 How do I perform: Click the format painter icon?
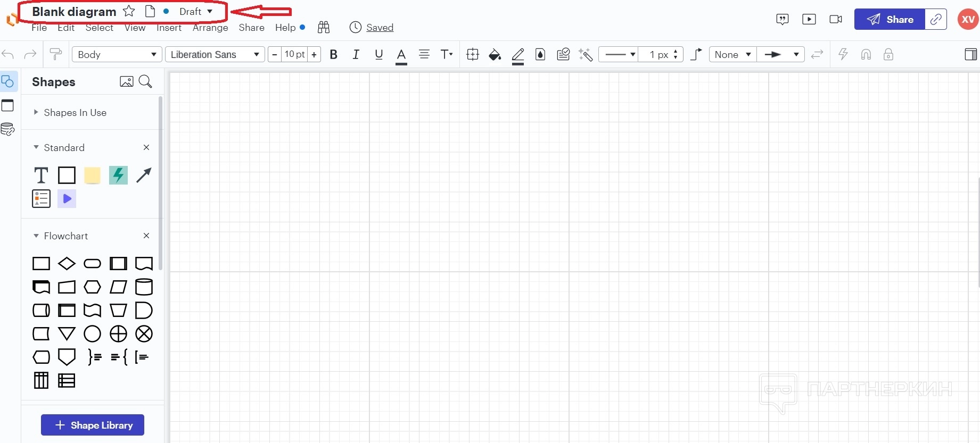pos(55,54)
